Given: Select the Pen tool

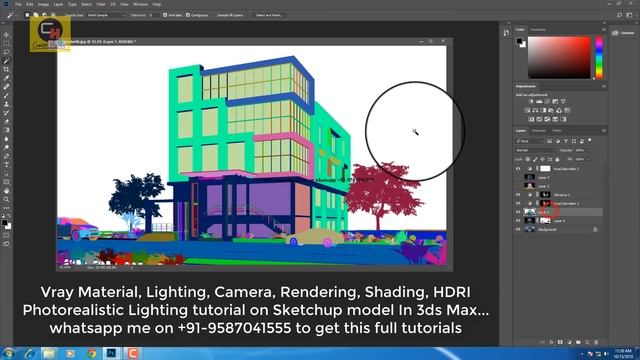Looking at the screenshot, I should pos(6,156).
